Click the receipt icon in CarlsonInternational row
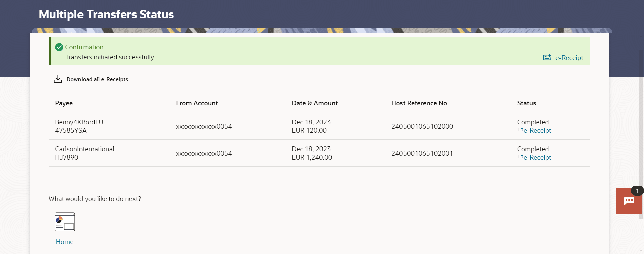The height and width of the screenshot is (254, 644). pyautogui.click(x=520, y=157)
